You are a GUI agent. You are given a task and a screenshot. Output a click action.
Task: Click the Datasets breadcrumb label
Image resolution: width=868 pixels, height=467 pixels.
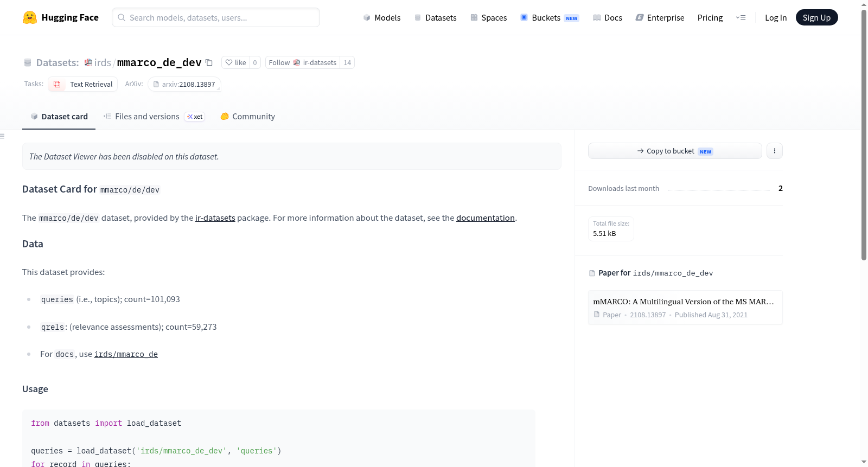[58, 63]
